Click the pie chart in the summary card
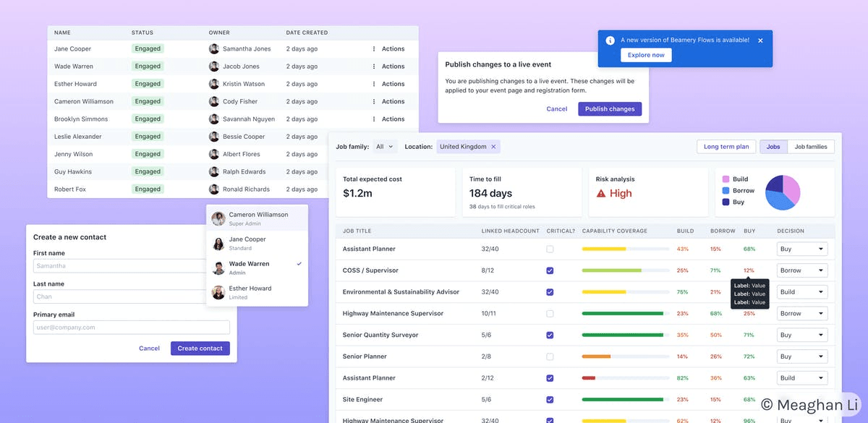The height and width of the screenshot is (423, 868). (x=783, y=192)
